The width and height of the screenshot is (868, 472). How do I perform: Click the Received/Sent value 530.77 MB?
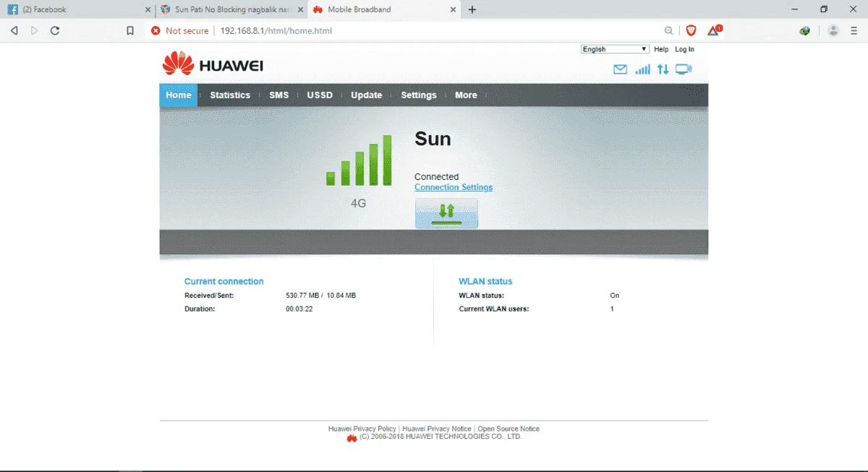click(x=302, y=296)
